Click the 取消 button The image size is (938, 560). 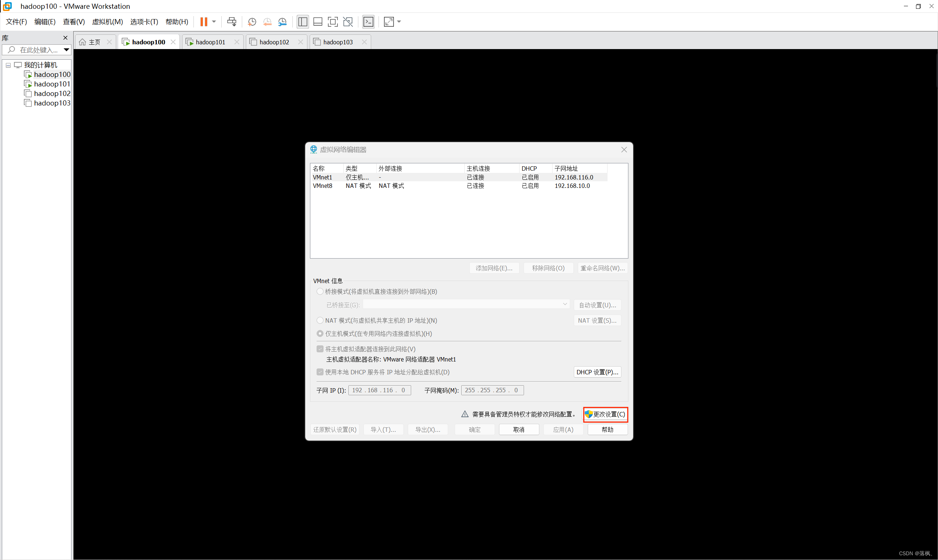[x=519, y=430]
